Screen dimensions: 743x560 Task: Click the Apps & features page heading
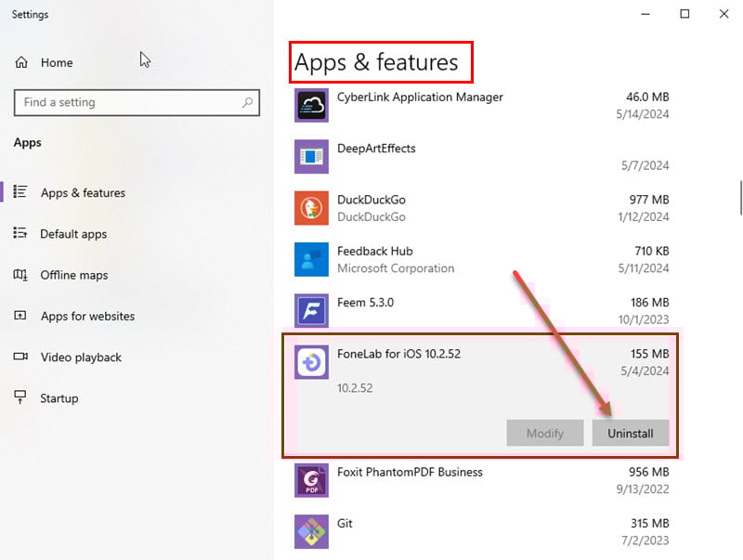coord(376,62)
